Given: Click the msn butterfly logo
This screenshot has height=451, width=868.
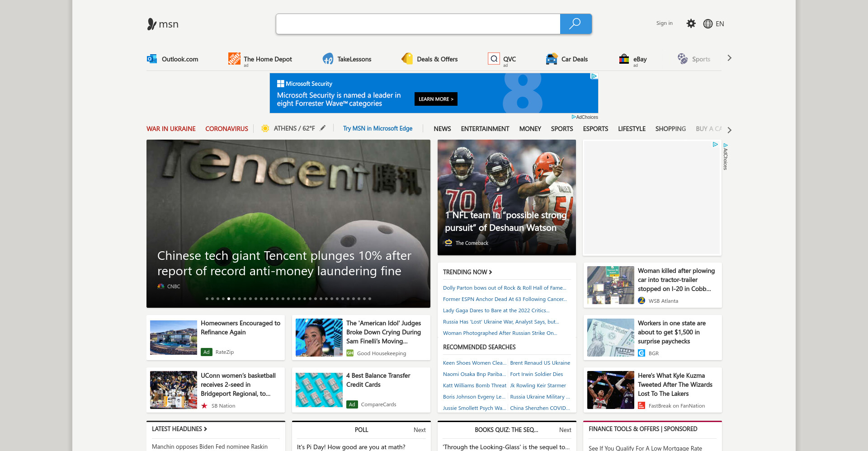Looking at the screenshot, I should click(163, 24).
